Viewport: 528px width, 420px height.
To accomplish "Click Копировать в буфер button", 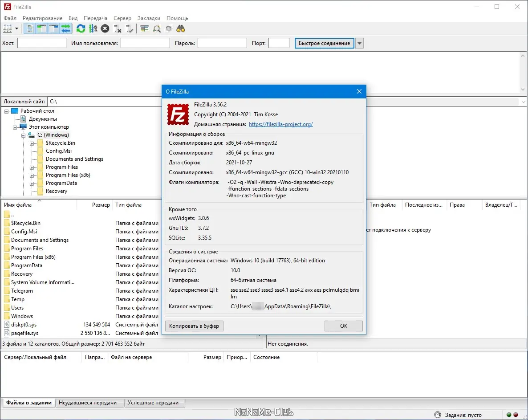I will (x=194, y=326).
